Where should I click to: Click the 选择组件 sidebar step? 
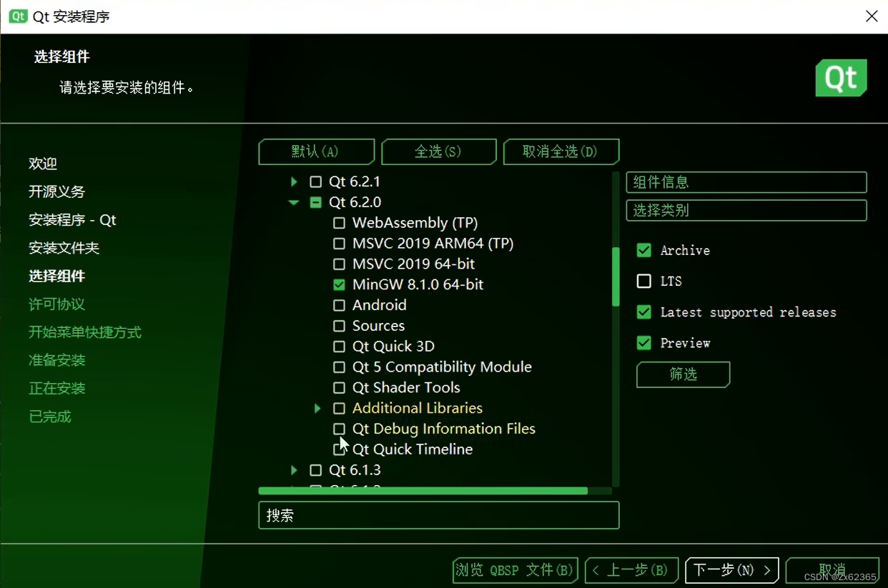(x=57, y=276)
